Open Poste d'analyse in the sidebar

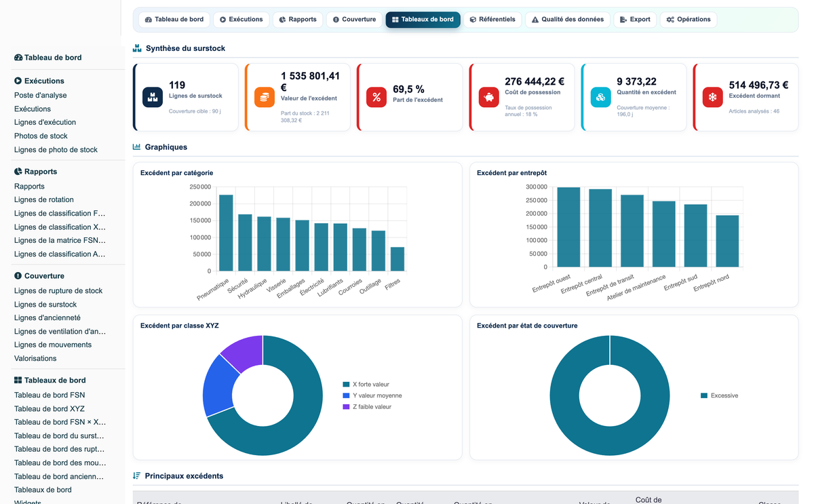[41, 96]
